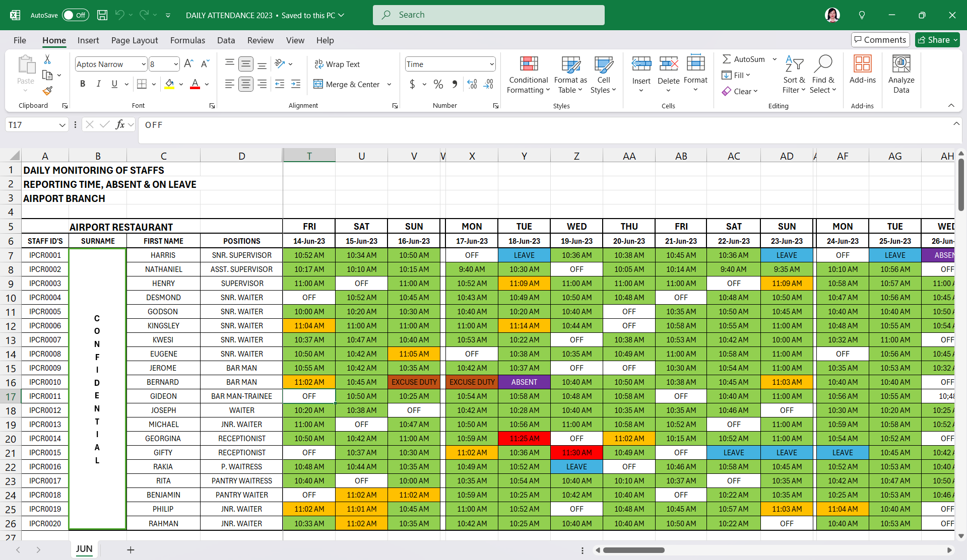
Task: Toggle the AutoSave switch
Action: pyautogui.click(x=76, y=15)
